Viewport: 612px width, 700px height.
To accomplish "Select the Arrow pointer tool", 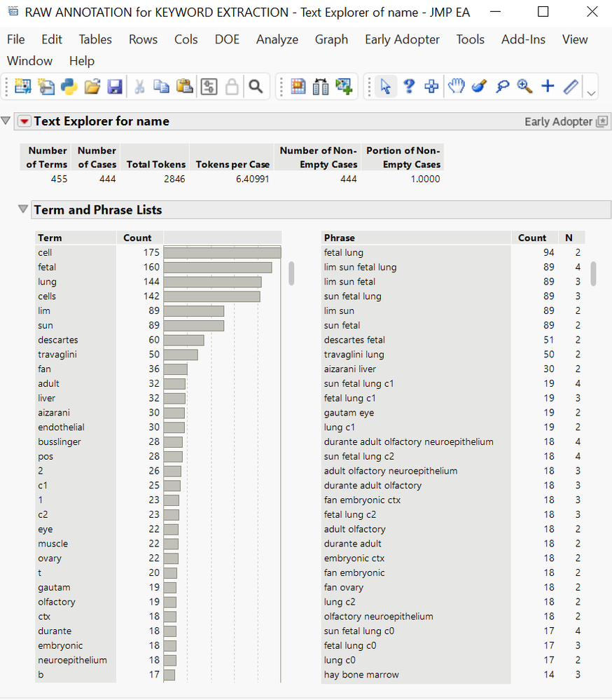I will 385,86.
